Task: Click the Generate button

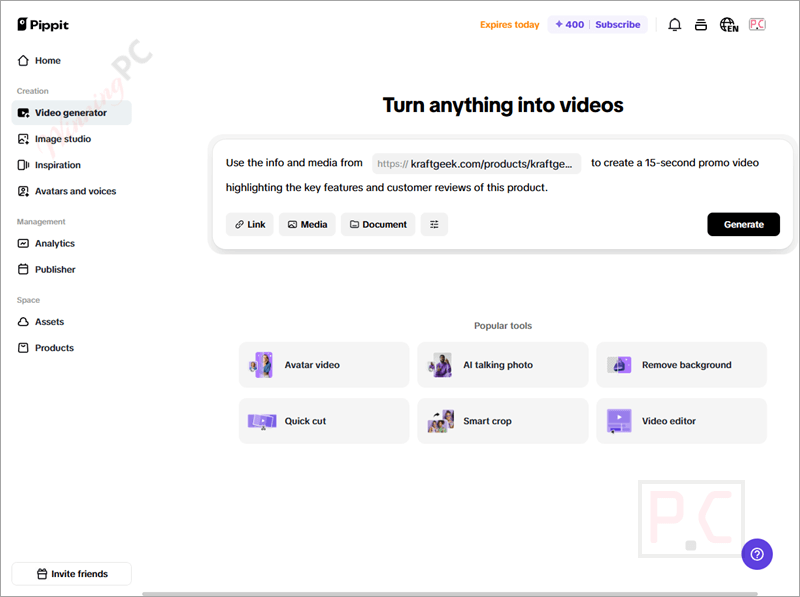Action: (x=743, y=225)
